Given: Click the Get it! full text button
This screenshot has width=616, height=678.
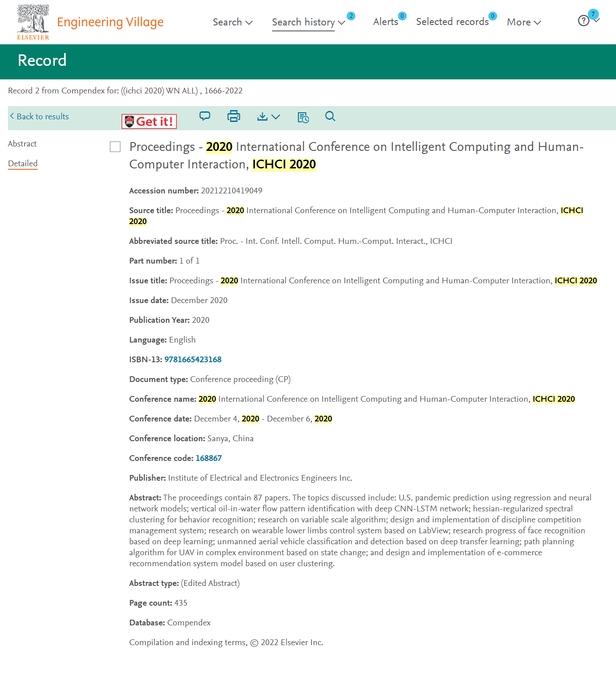Looking at the screenshot, I should [x=149, y=121].
